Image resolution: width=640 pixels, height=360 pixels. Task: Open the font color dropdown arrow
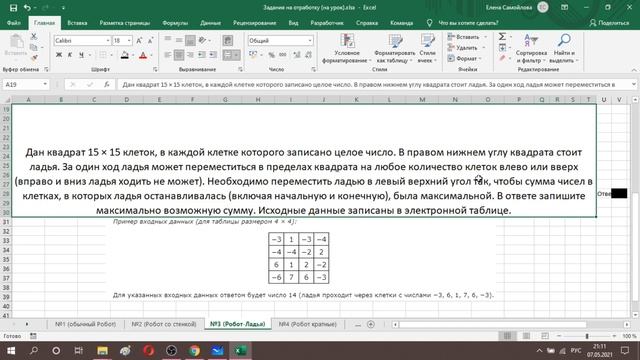coord(151,55)
